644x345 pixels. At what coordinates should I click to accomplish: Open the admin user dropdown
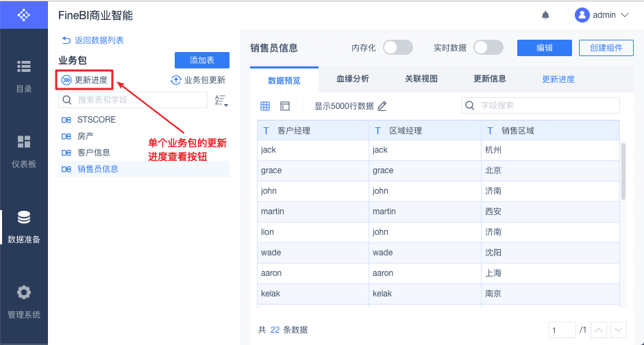602,14
